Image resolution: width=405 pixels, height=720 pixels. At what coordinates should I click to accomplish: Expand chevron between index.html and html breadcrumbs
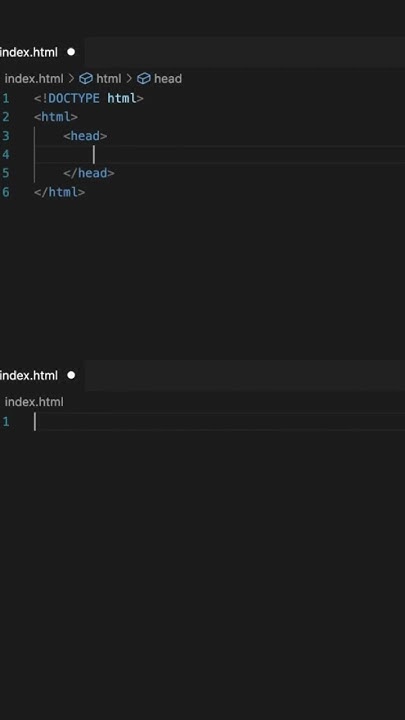tap(71, 79)
